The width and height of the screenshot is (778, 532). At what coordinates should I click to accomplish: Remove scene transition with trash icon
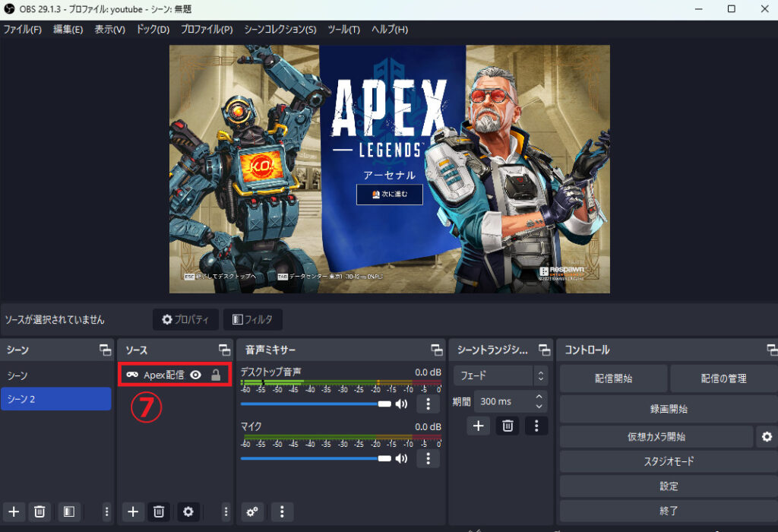508,426
